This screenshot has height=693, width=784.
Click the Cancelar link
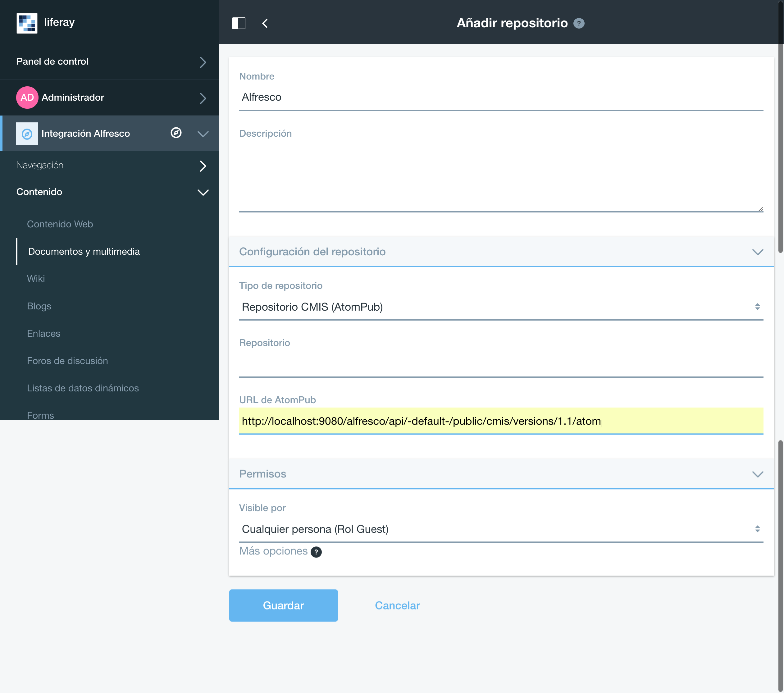pyautogui.click(x=397, y=606)
